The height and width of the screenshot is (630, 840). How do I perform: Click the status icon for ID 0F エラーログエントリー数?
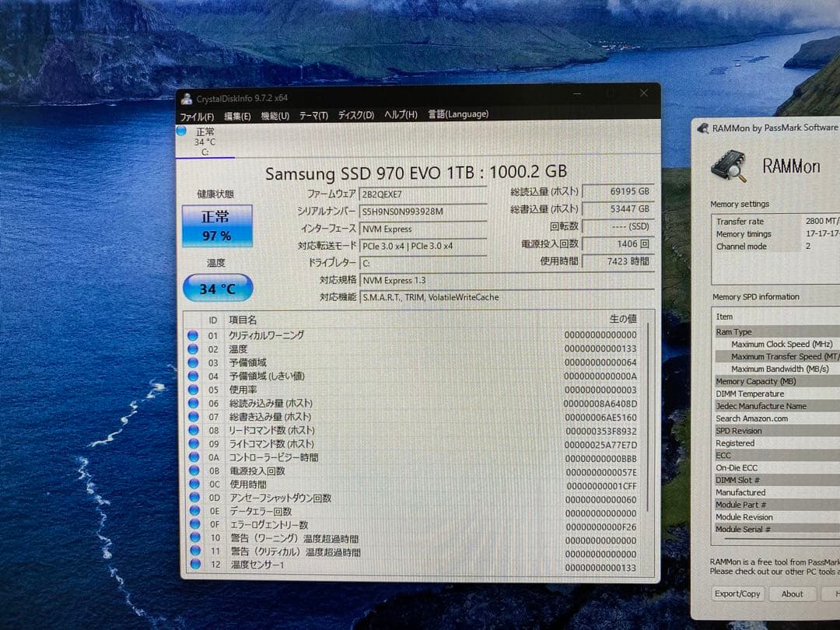195,524
